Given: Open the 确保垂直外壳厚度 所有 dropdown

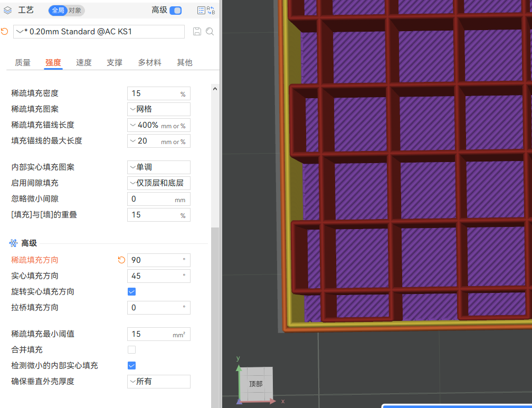Looking at the screenshot, I should (159, 382).
